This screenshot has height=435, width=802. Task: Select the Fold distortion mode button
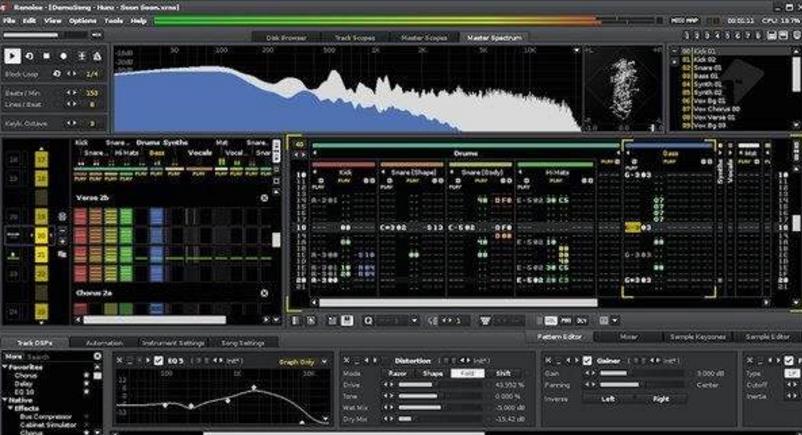click(467, 373)
